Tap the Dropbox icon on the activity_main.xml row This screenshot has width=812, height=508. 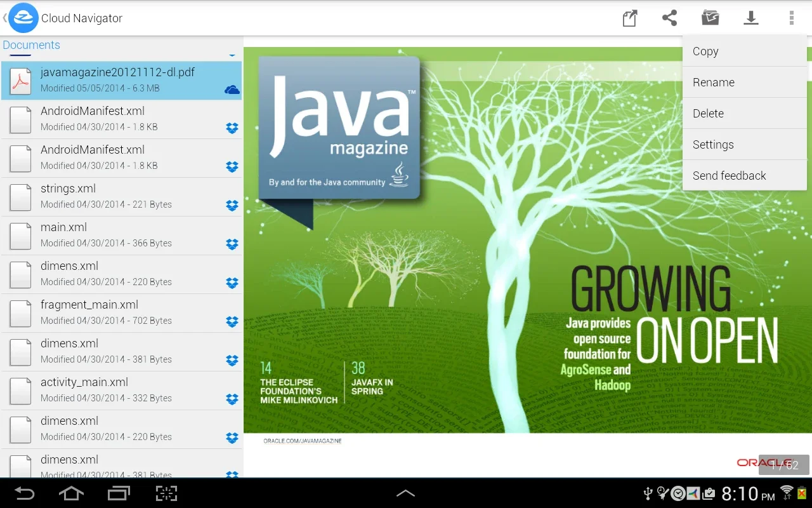tap(232, 399)
